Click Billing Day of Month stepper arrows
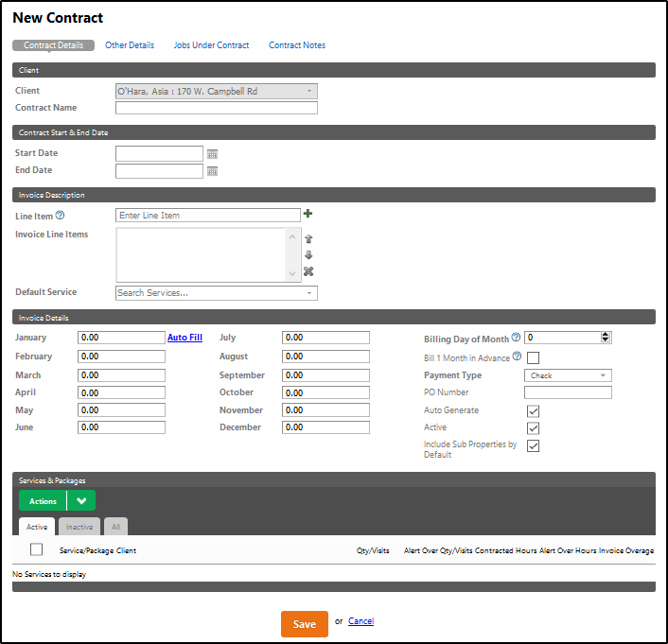 (605, 338)
